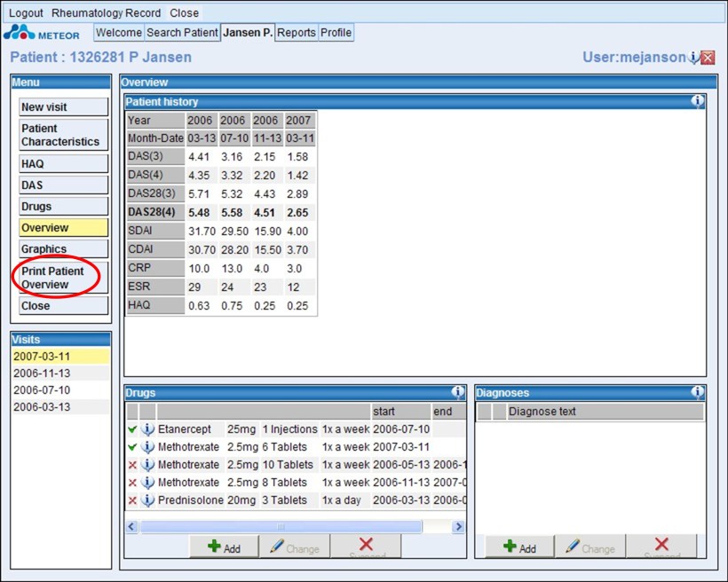Open HAQ from the menu

(x=64, y=164)
